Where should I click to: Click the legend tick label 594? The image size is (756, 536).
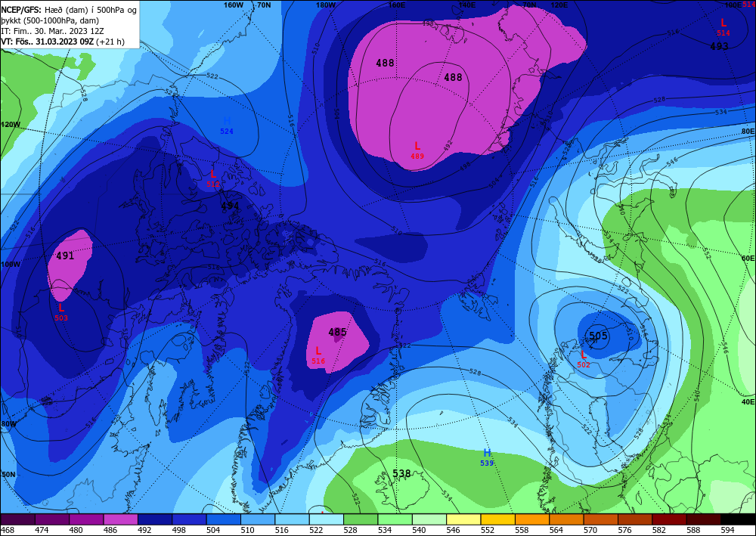(727, 530)
